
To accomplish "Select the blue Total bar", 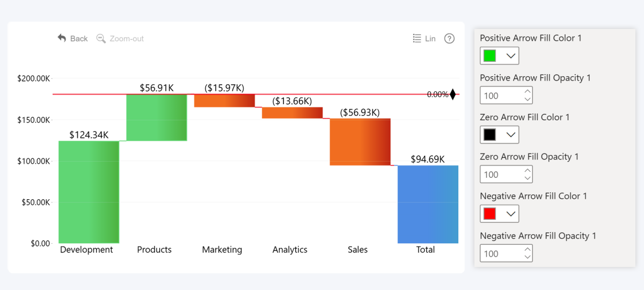I will click(x=428, y=204).
